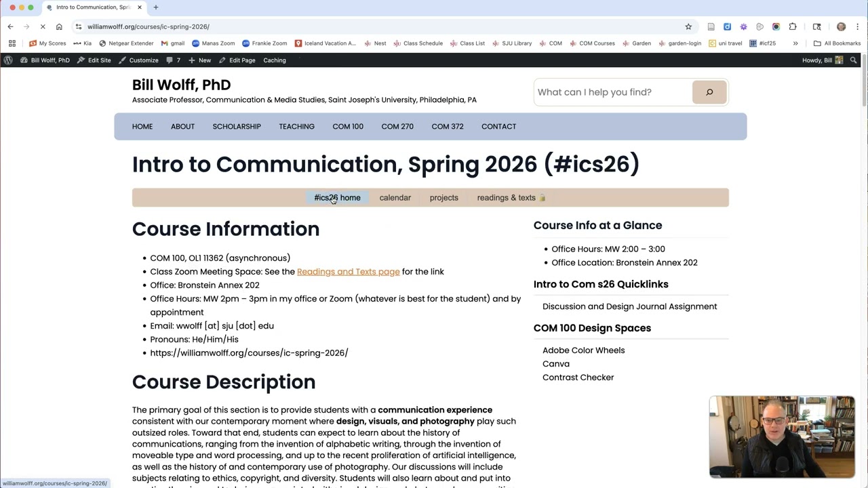Open the Manas Zoom bookmark
This screenshot has height=488, width=868.
214,43
